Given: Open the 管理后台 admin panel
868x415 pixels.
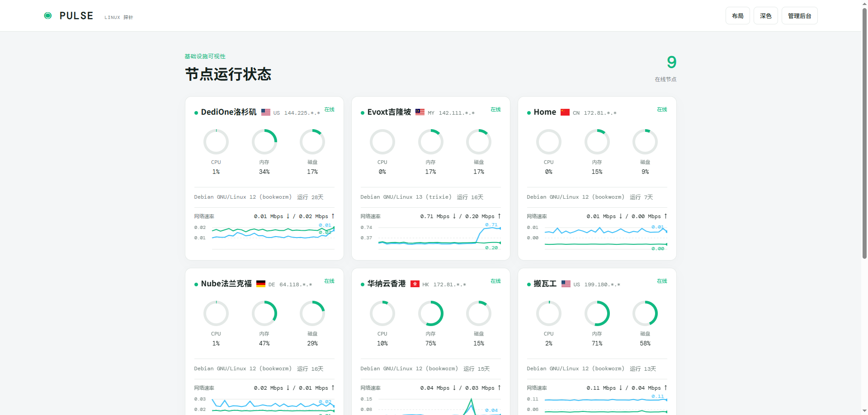Looking at the screenshot, I should tap(800, 16).
